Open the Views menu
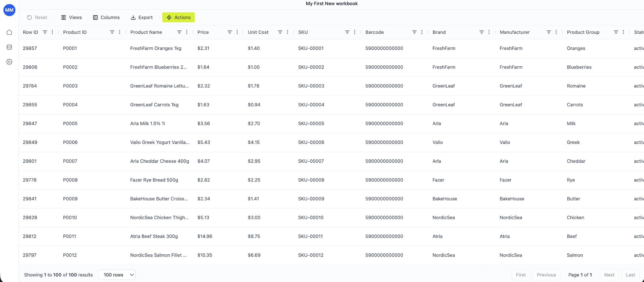 pos(71,17)
